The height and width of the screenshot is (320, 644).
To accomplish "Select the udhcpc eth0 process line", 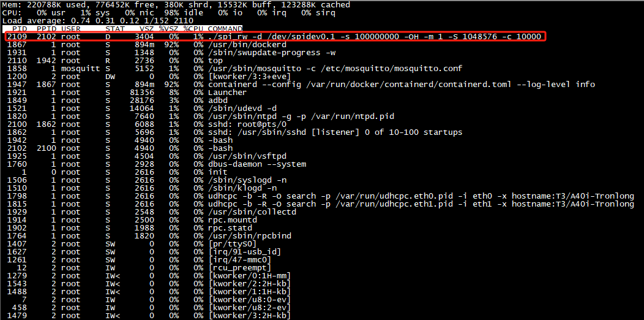I will 421,196.
